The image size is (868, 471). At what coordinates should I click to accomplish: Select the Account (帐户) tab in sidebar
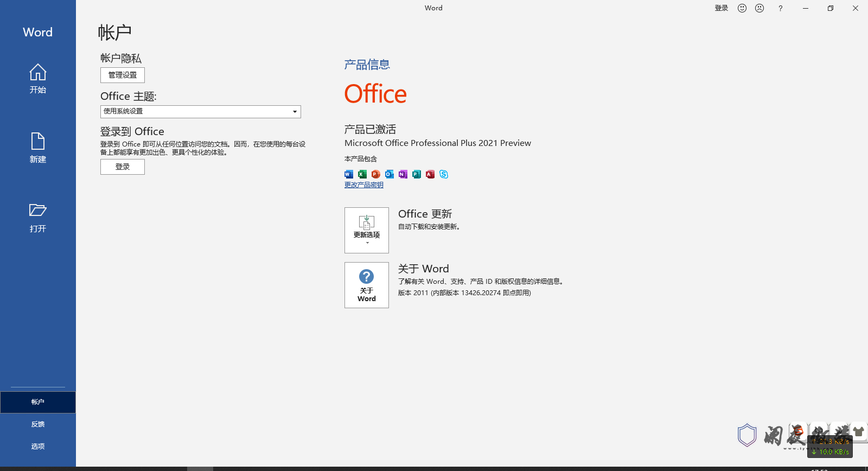[x=37, y=402]
